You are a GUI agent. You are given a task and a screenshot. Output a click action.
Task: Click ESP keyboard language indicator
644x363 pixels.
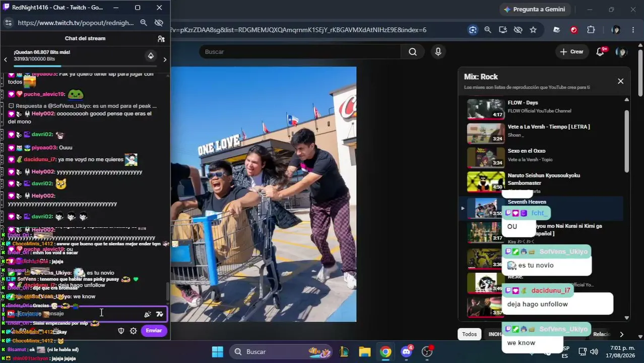pos(565,351)
